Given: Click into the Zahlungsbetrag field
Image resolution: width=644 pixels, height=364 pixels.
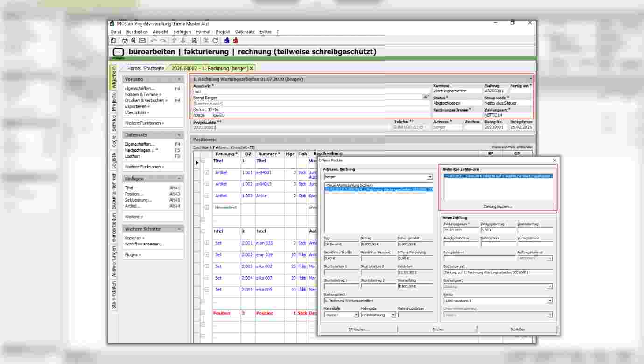Looking at the screenshot, I should coord(497,231).
